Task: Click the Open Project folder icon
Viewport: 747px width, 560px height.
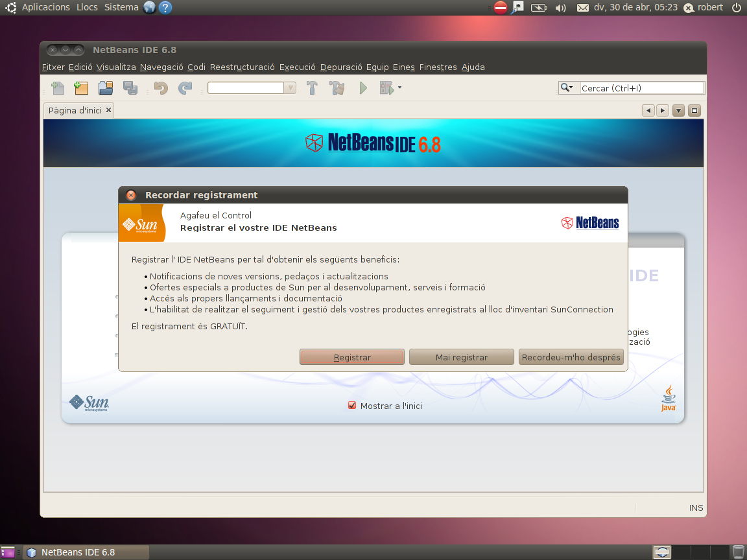Action: click(x=106, y=88)
